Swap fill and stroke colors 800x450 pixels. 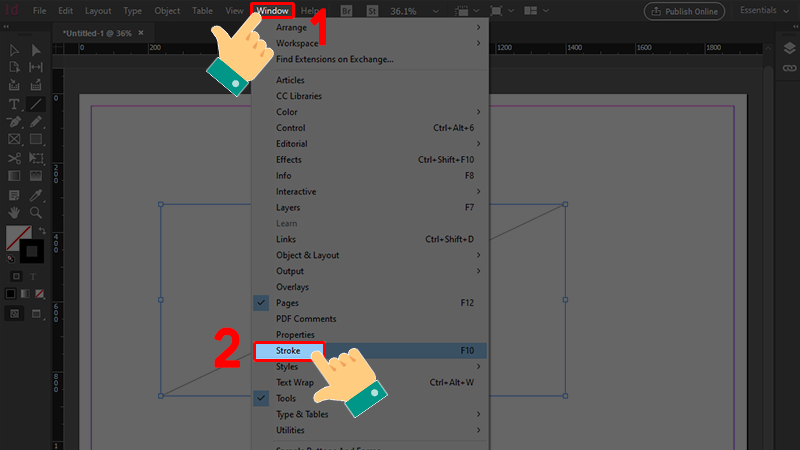[42, 231]
